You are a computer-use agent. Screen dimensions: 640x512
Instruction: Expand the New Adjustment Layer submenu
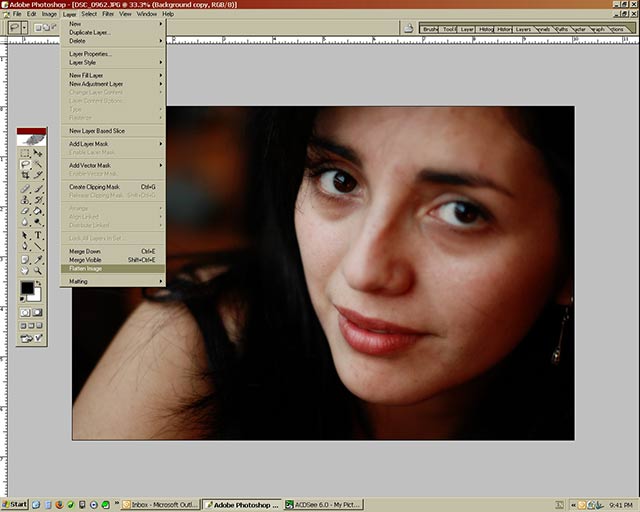(113, 84)
